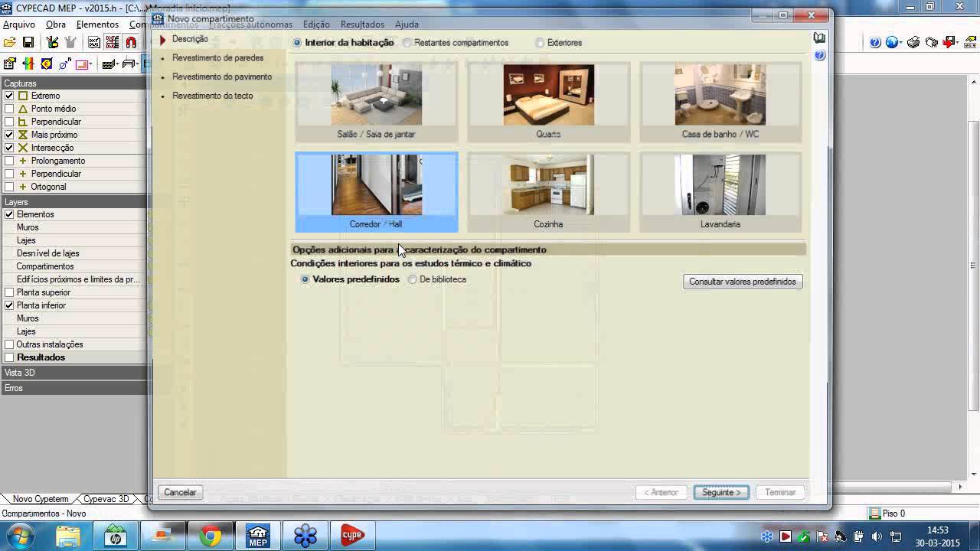Click the DXF/DWG layers list icon
Screen dimensions: 980x551
113,42
